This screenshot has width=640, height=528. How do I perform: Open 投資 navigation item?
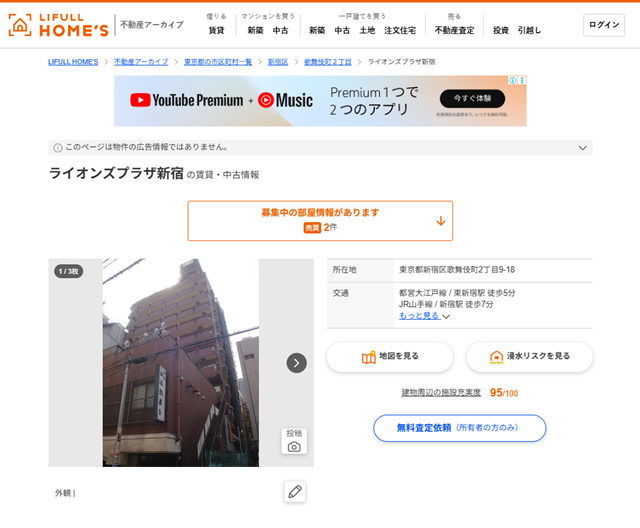point(500,30)
